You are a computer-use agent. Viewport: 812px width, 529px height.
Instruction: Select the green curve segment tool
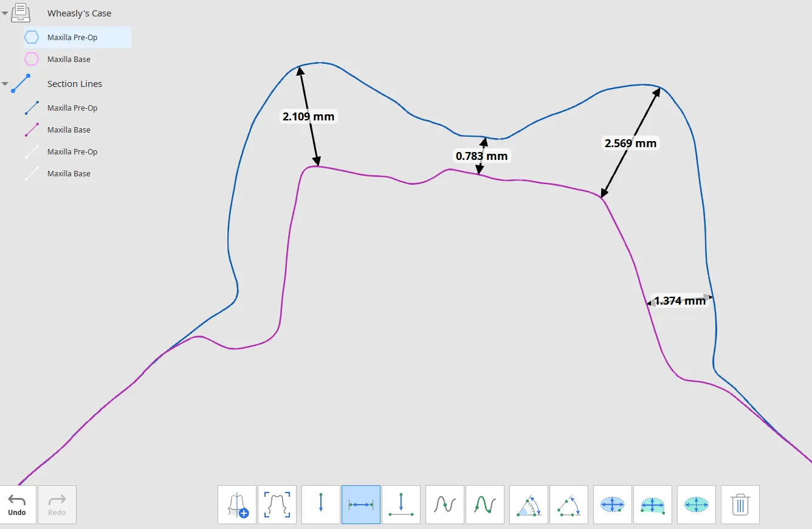pos(485,505)
